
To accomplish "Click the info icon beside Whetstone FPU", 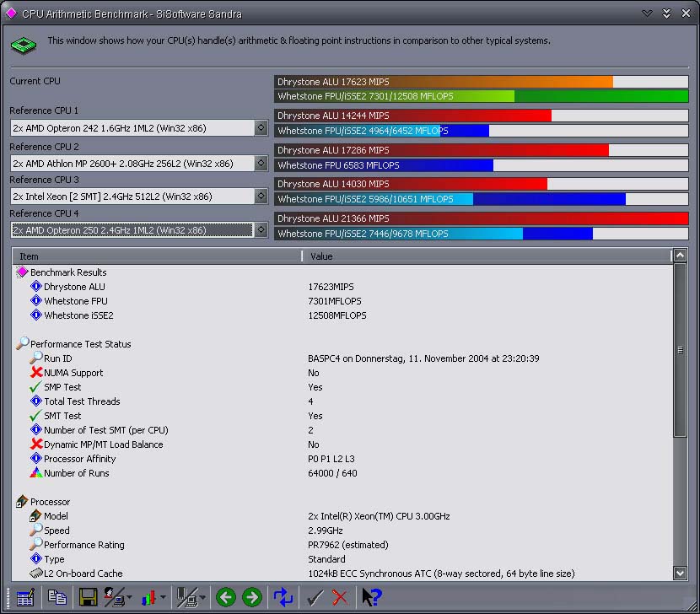I will click(36, 300).
